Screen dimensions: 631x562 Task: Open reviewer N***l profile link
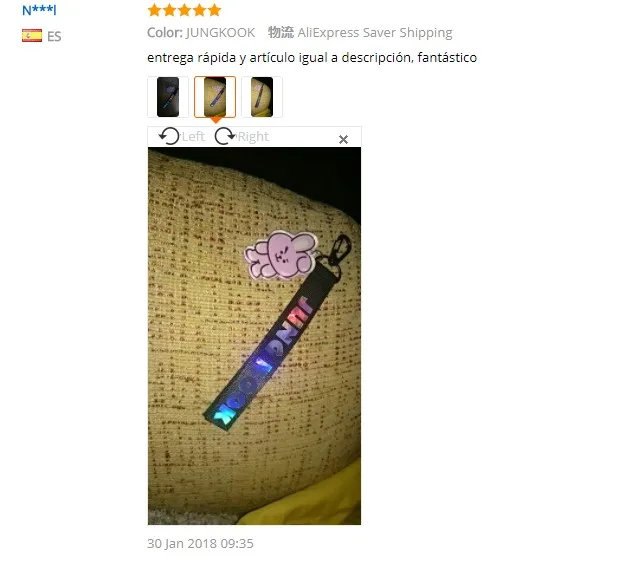(x=39, y=10)
